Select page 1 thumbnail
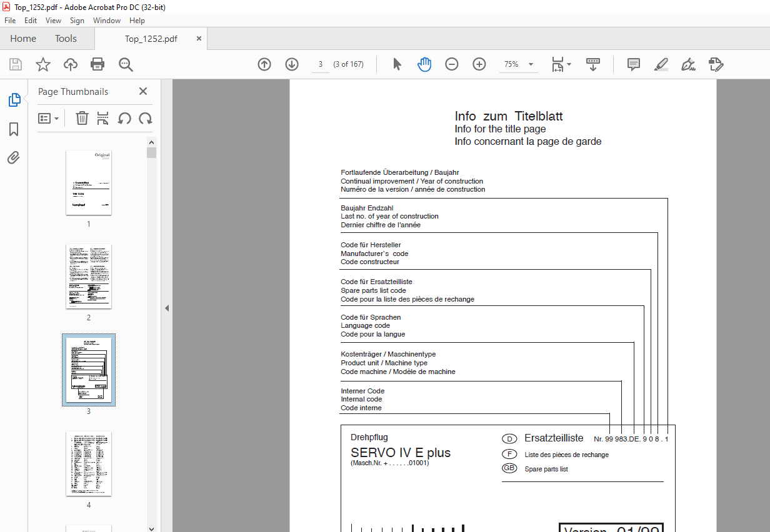Image resolution: width=770 pixels, height=532 pixels. click(x=89, y=182)
